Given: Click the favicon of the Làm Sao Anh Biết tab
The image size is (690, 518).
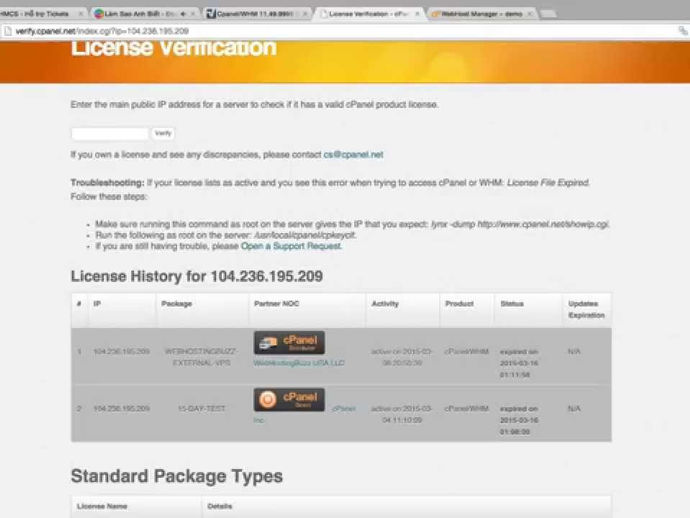Looking at the screenshot, I should coord(99,14).
